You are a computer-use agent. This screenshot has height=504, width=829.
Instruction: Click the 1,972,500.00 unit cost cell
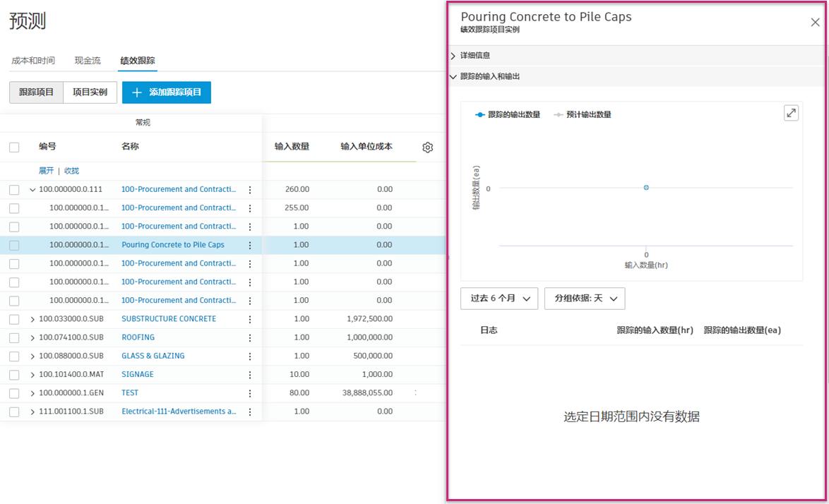(x=369, y=319)
